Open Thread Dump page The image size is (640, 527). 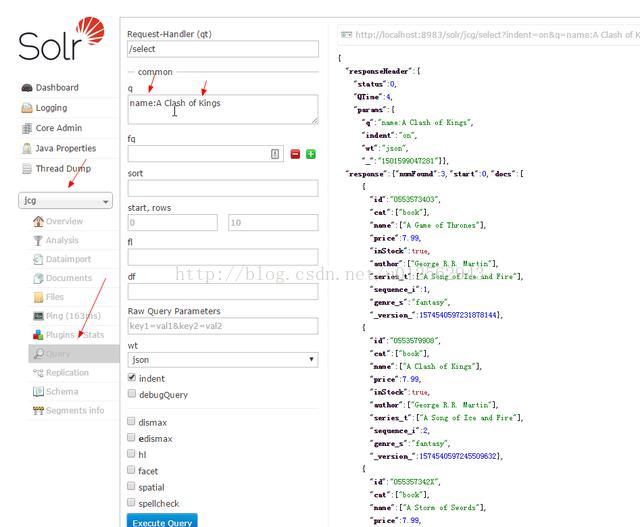pos(63,169)
